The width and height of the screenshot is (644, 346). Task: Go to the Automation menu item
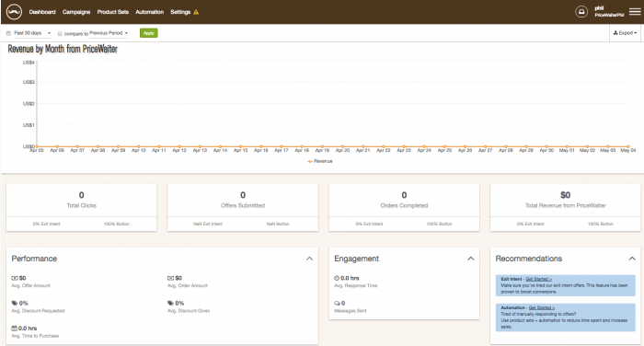point(149,12)
